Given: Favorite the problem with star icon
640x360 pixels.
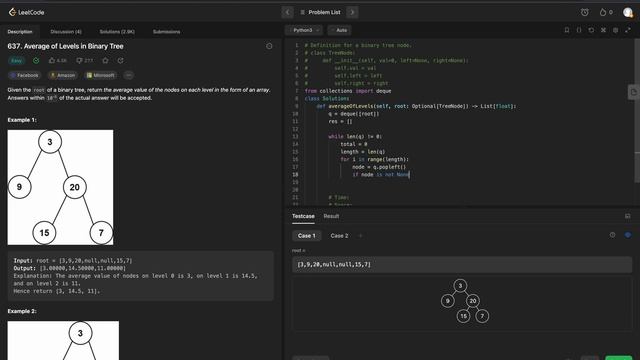Looking at the screenshot, I should click(105, 60).
